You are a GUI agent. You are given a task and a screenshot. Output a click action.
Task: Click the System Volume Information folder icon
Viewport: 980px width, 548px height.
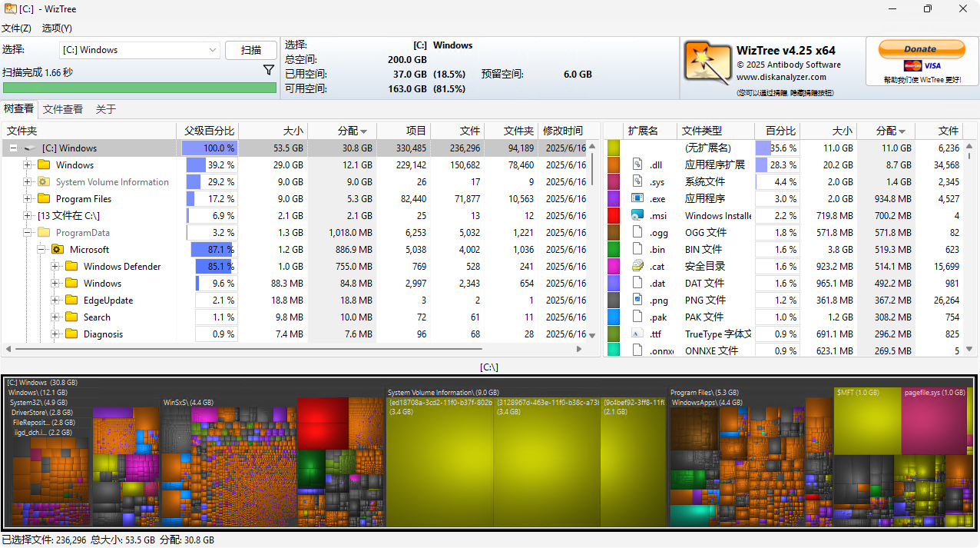44,182
